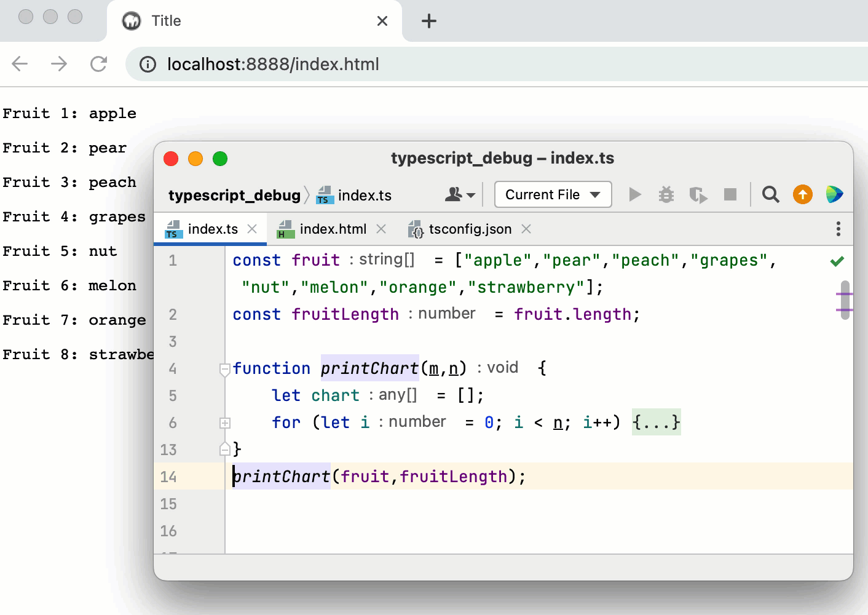This screenshot has width=868, height=615.
Task: Open the Current File run configuration dropdown
Action: pyautogui.click(x=552, y=194)
